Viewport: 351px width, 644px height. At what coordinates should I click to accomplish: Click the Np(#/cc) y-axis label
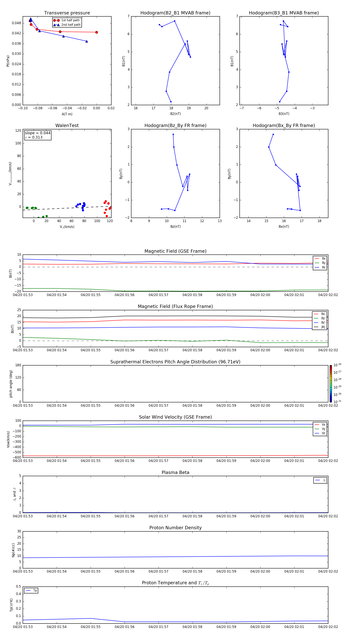coord(13,550)
